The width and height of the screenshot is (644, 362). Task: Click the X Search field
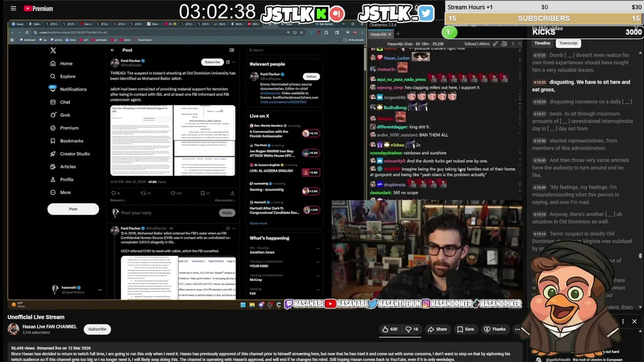tap(284, 50)
